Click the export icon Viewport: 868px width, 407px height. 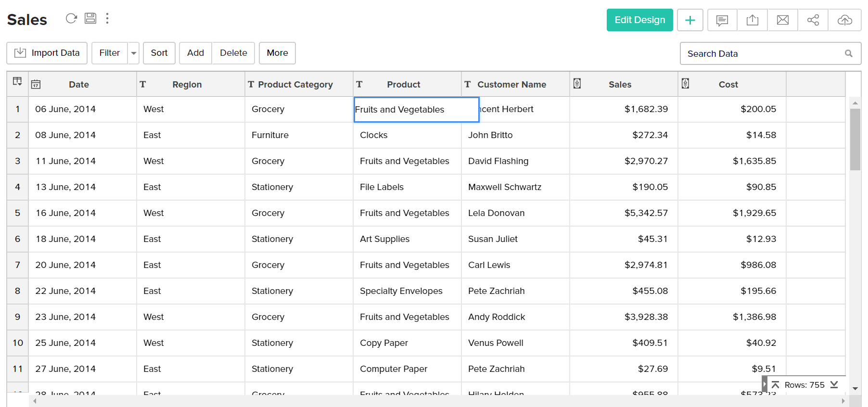pyautogui.click(x=752, y=20)
